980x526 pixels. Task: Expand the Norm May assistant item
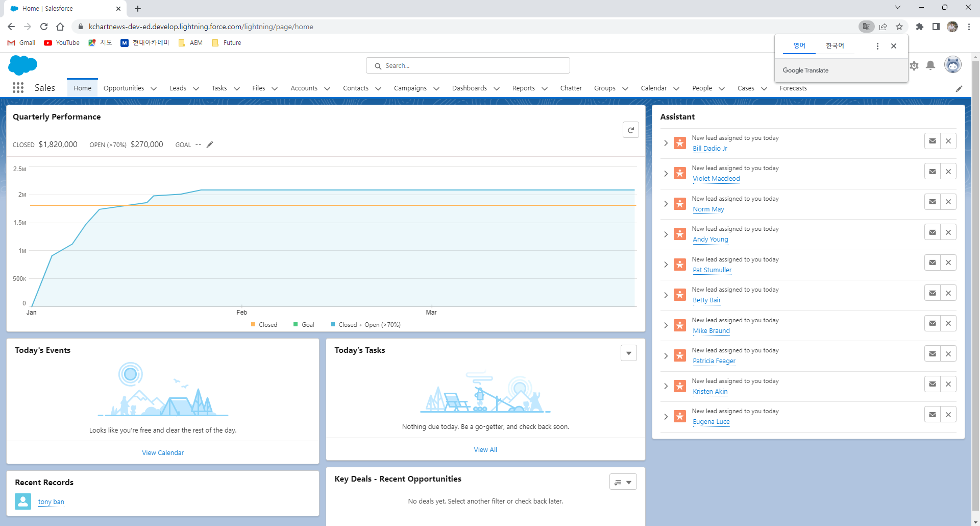666,204
